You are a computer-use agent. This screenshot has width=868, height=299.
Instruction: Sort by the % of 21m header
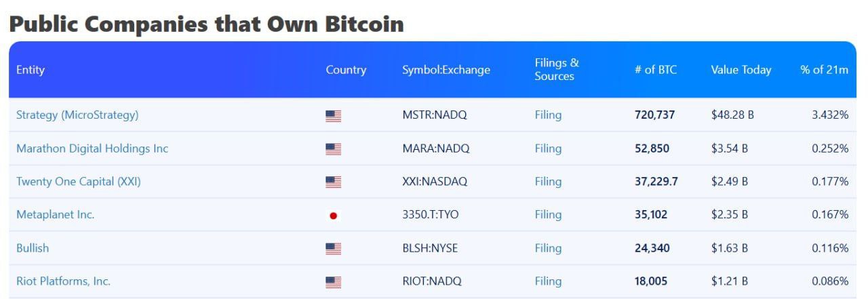tap(824, 70)
